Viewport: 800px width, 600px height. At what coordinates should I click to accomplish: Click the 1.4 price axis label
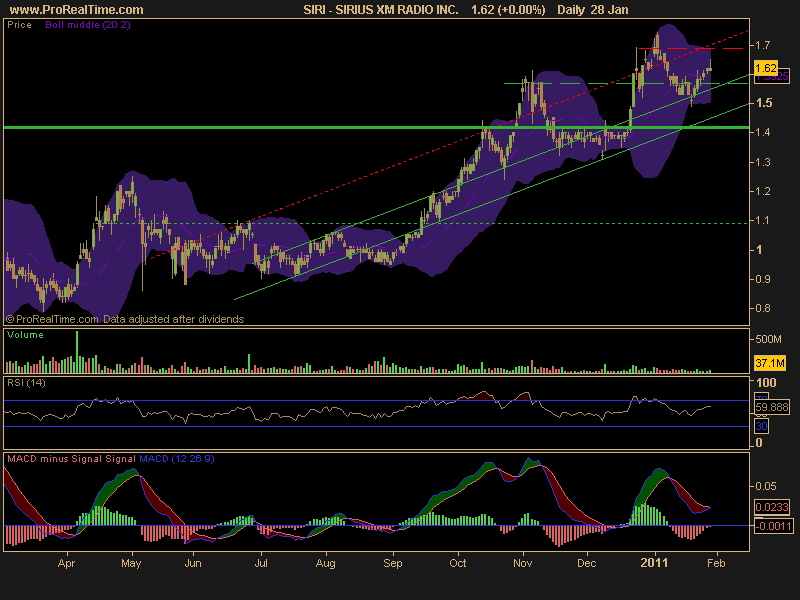763,132
